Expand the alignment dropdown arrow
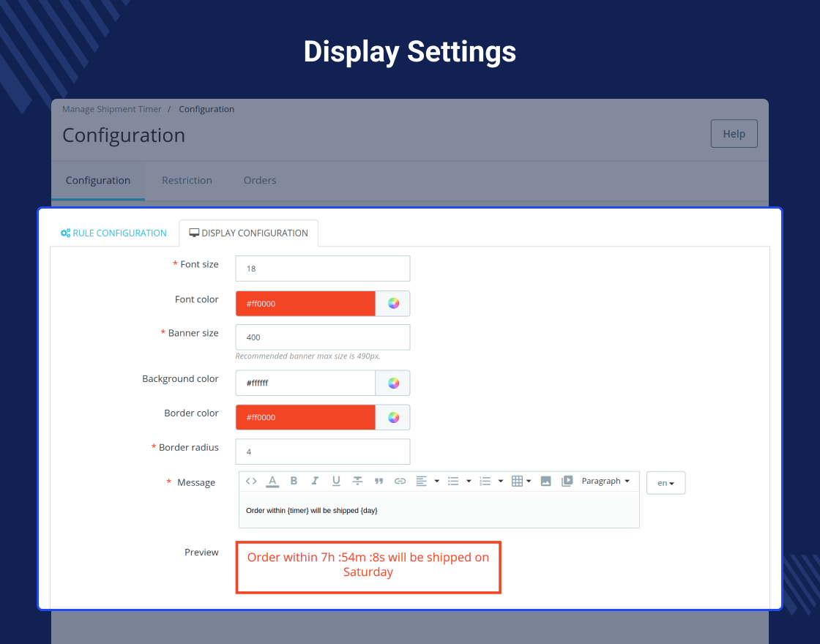The image size is (820, 644). coord(436,482)
